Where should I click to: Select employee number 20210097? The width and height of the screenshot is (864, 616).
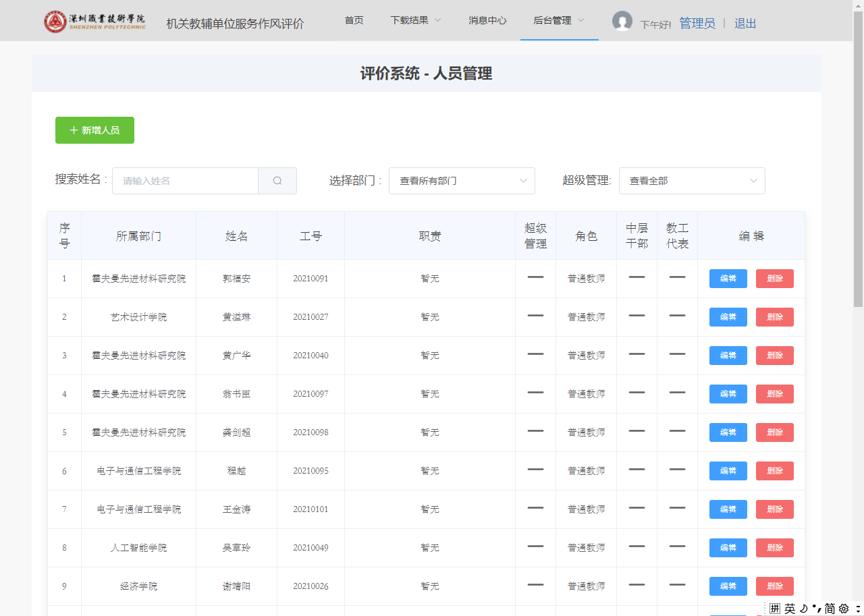310,394
